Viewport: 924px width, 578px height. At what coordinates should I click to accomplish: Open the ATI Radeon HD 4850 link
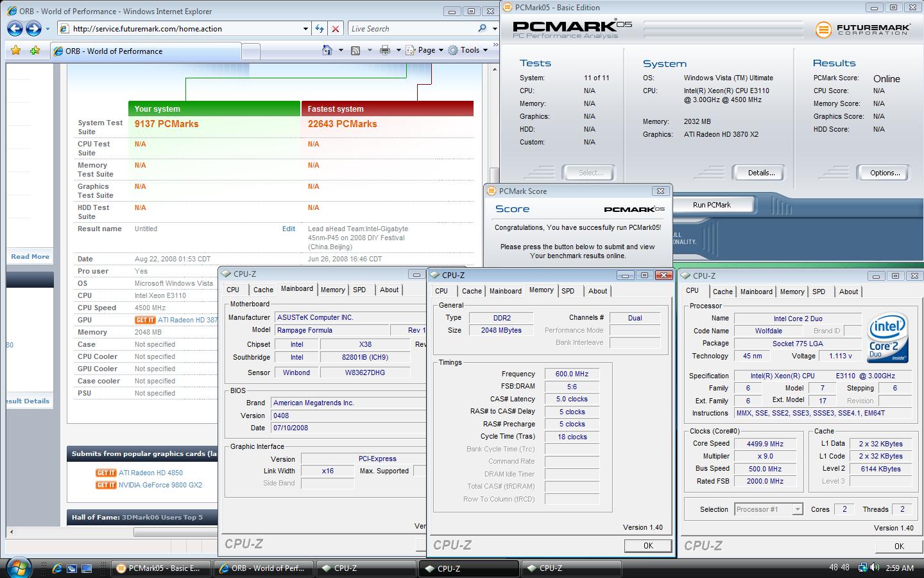tap(151, 473)
